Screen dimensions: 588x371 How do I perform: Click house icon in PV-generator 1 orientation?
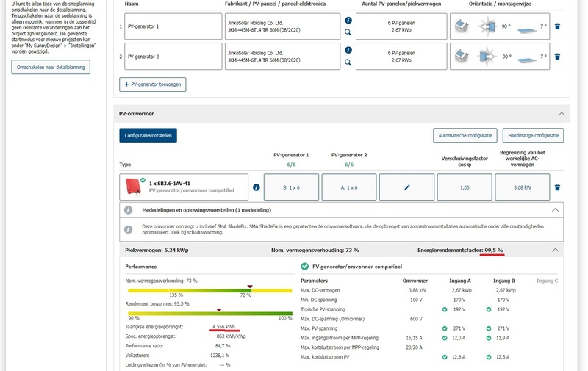462,26
